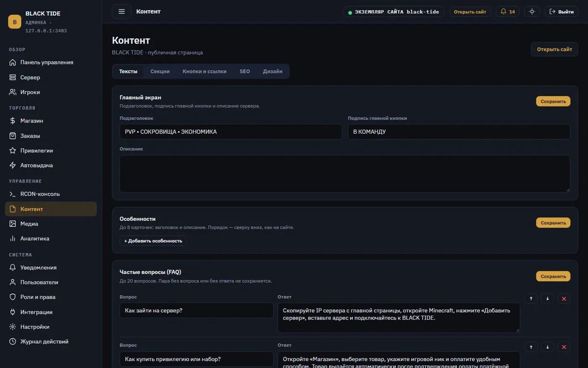Image resolution: width=588 pixels, height=368 pixels.
Task: Save the Главный экран section
Action: pos(553,101)
